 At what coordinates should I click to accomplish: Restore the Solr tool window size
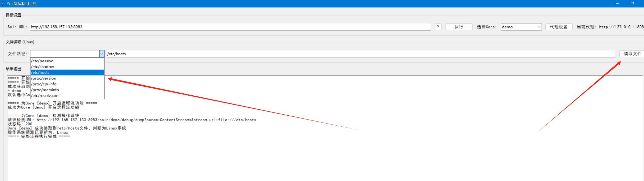(x=632, y=4)
